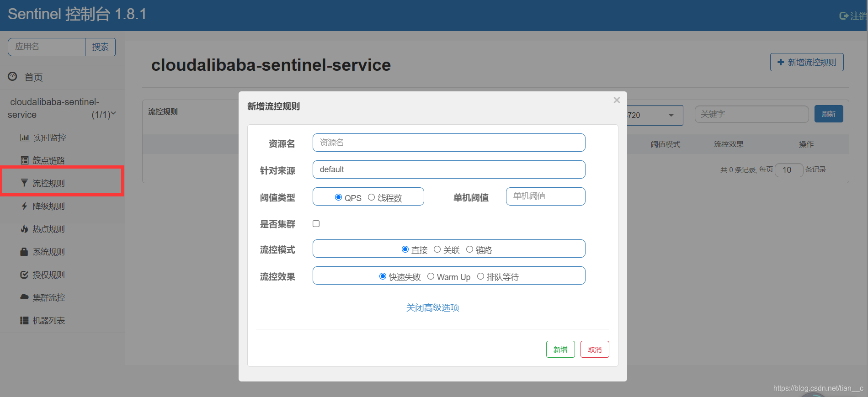Click the 操作 column header
The height and width of the screenshot is (397, 868).
806,144
